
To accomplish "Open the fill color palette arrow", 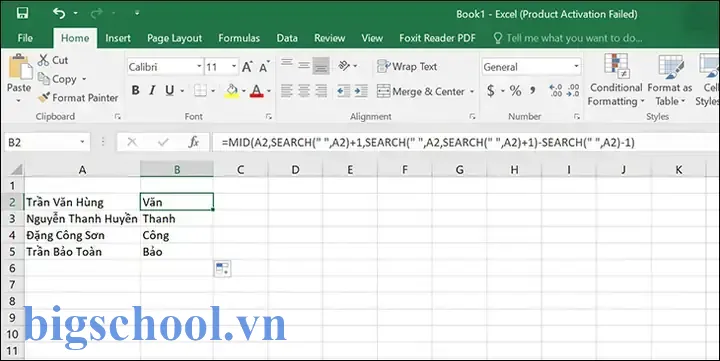I will [244, 91].
